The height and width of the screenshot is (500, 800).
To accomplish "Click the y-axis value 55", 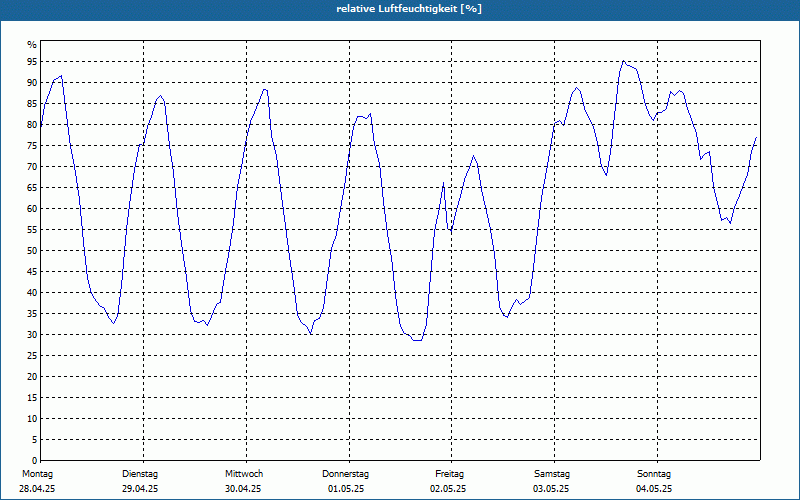I will 32,230.
